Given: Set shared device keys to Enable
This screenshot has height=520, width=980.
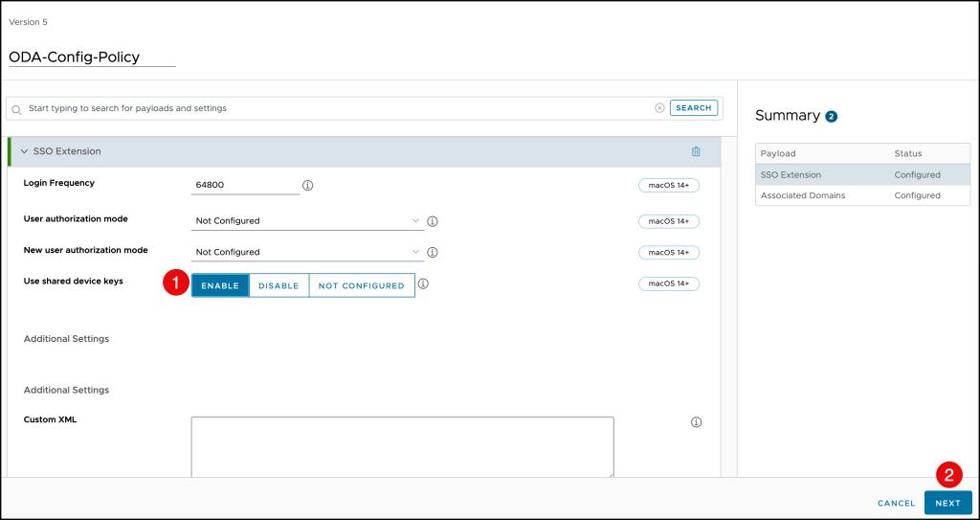Looking at the screenshot, I should [x=220, y=285].
